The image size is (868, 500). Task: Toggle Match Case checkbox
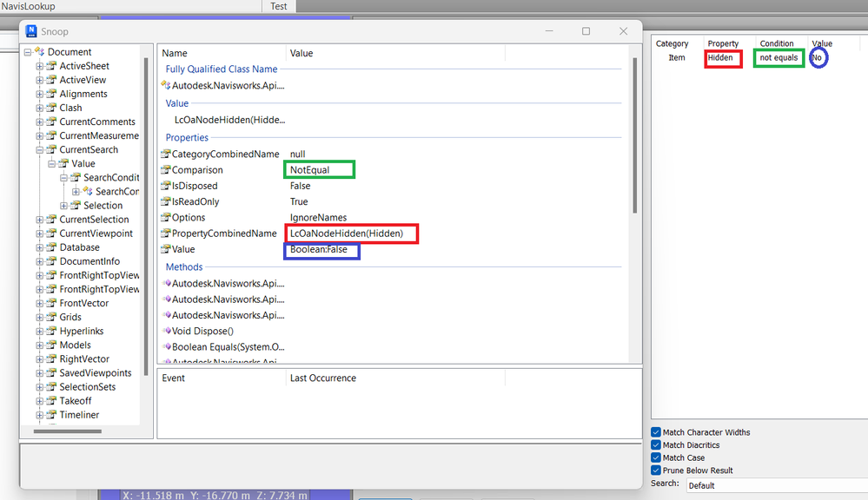[x=656, y=457]
